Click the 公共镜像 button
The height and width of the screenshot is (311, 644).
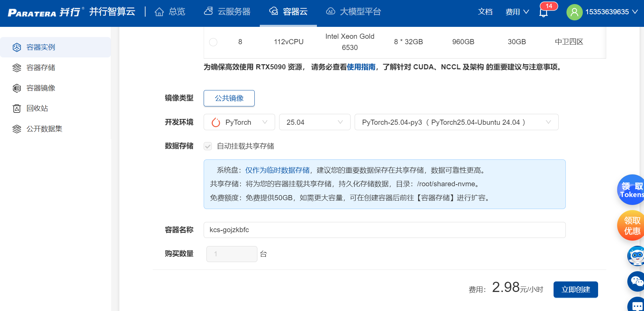[x=229, y=98]
